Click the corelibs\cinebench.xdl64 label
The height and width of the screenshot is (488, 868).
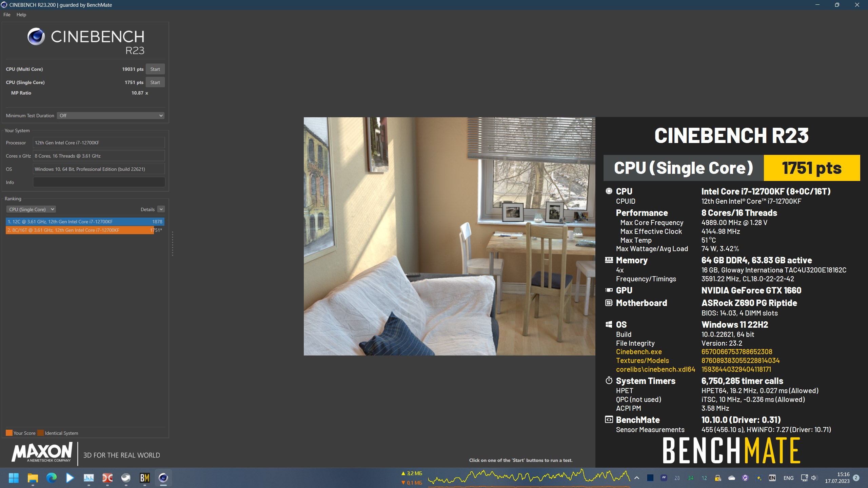click(x=655, y=369)
